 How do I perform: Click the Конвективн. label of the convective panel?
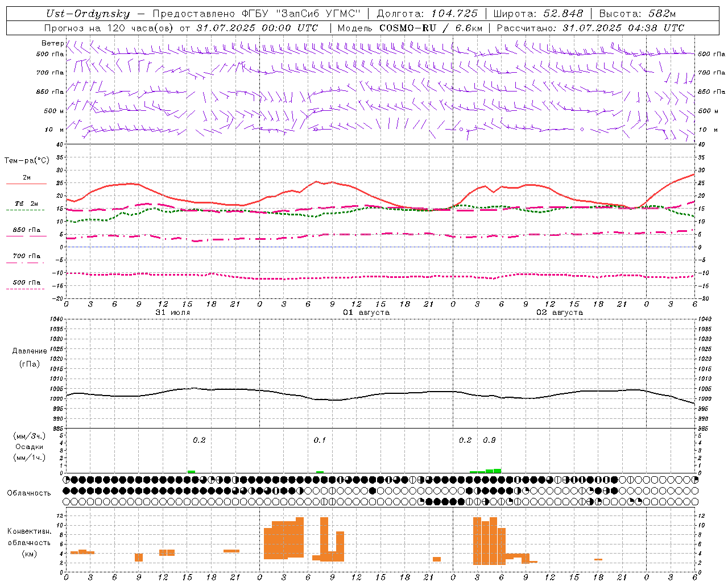point(29,531)
